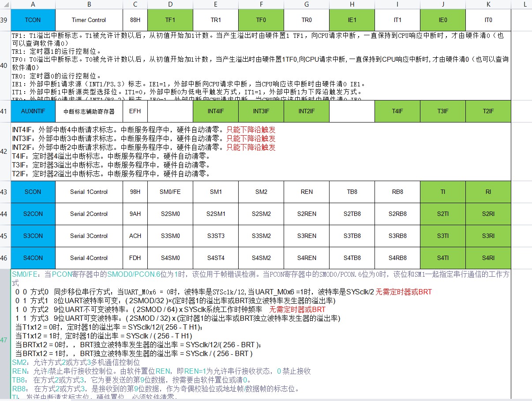Select the S3ST3 cell
Viewport: 532px width, 401px height.
pos(216,236)
